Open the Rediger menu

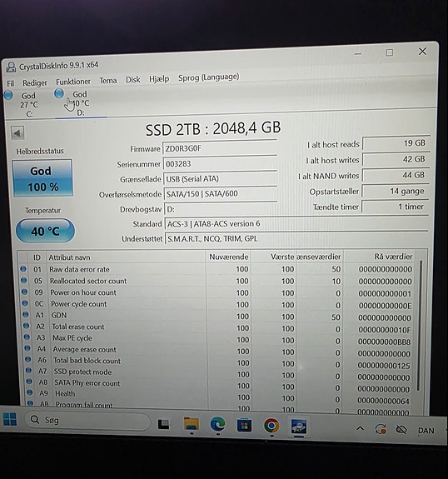35,82
